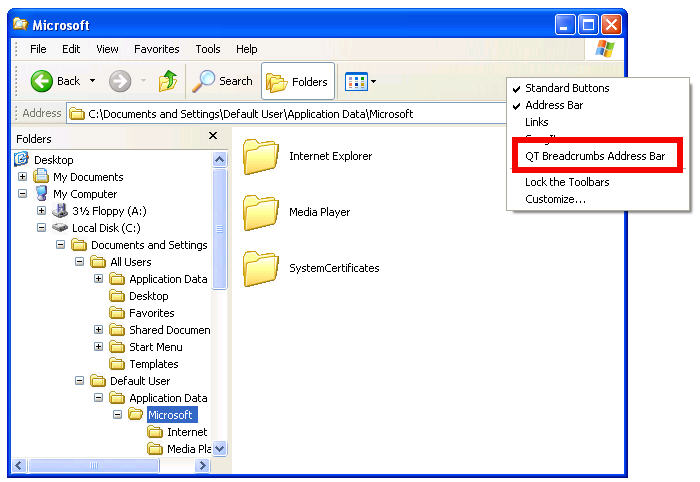Collapse Default User Application Data node

(x=99, y=398)
